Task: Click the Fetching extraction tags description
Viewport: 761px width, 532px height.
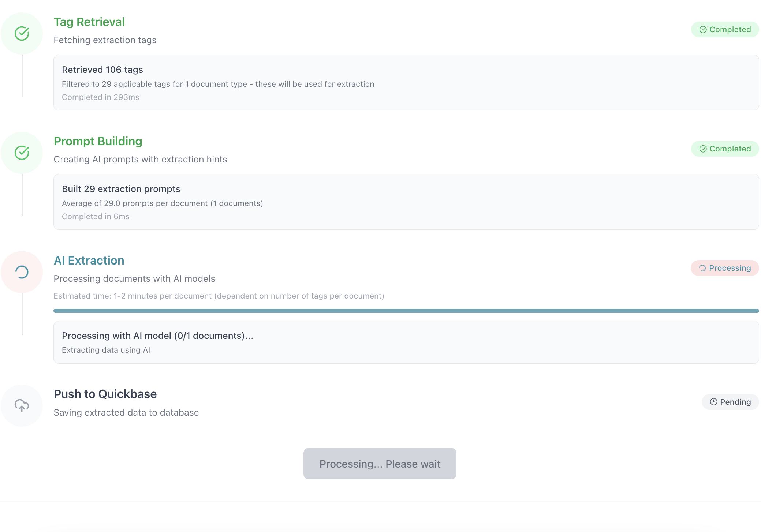Action: (105, 40)
